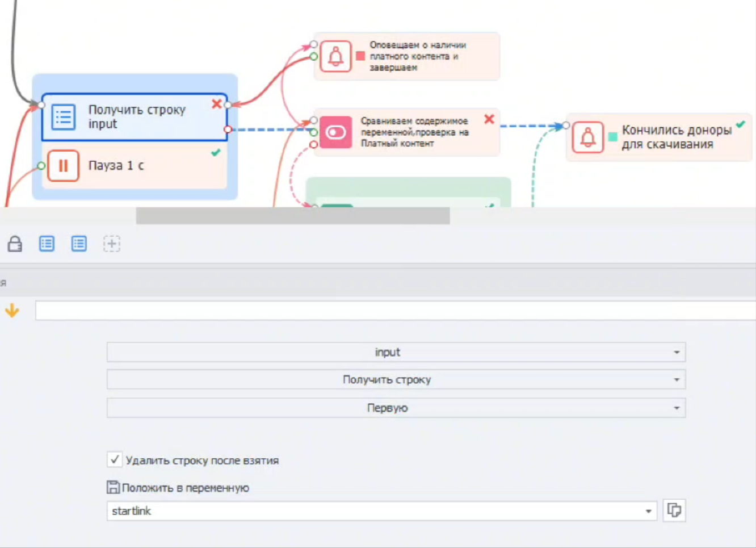Click the lock icon in properties toolbar
Viewport: 756px width, 548px height.
click(15, 244)
